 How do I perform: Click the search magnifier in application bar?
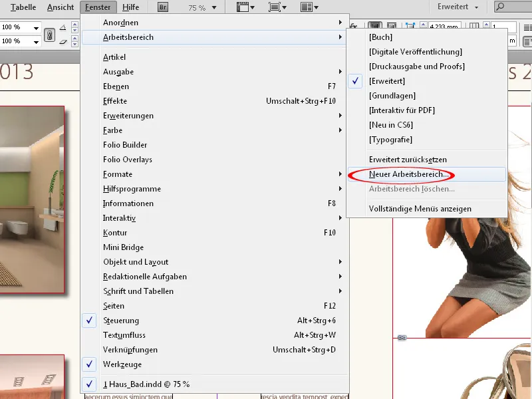500,7
